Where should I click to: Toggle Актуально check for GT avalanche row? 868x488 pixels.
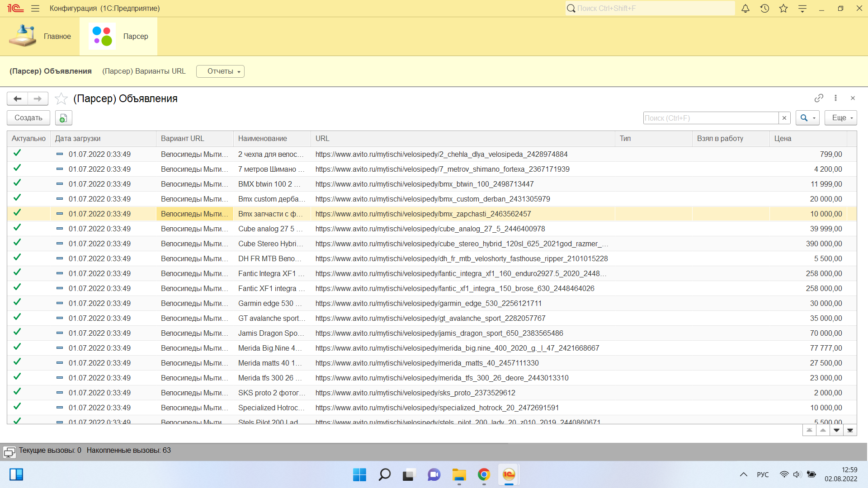[17, 317]
